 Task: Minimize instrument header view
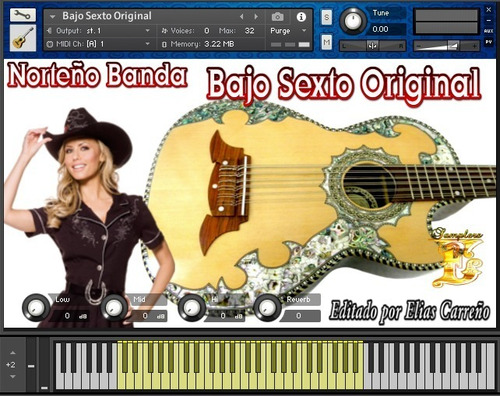[489, 21]
